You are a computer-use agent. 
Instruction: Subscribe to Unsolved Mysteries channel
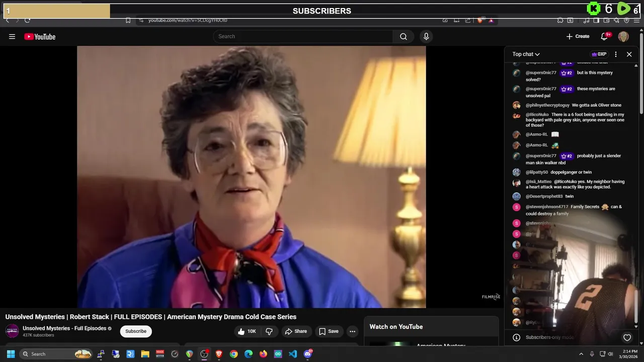tap(136, 331)
